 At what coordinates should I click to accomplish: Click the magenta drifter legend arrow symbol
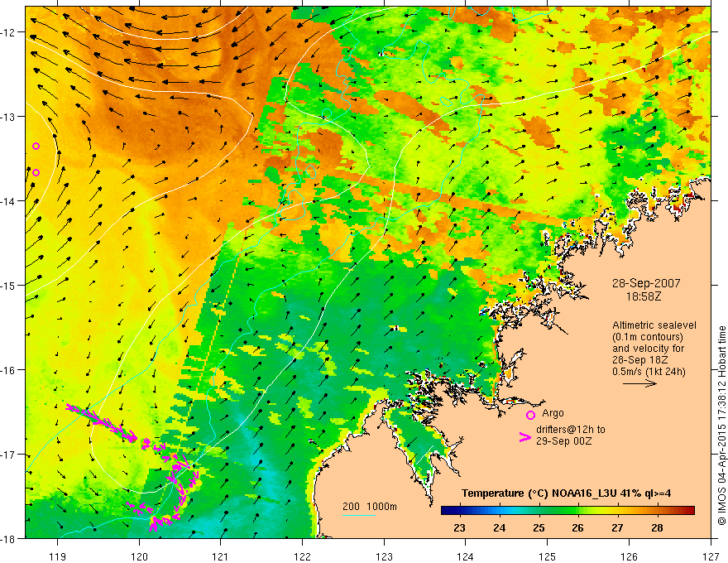point(524,437)
